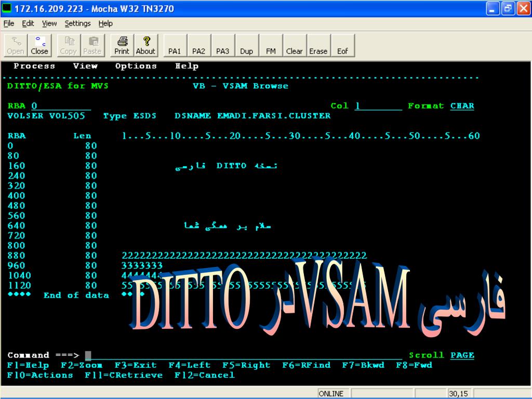The image size is (532, 399).
Task: Click F5=Right function key label
Action: click(246, 365)
